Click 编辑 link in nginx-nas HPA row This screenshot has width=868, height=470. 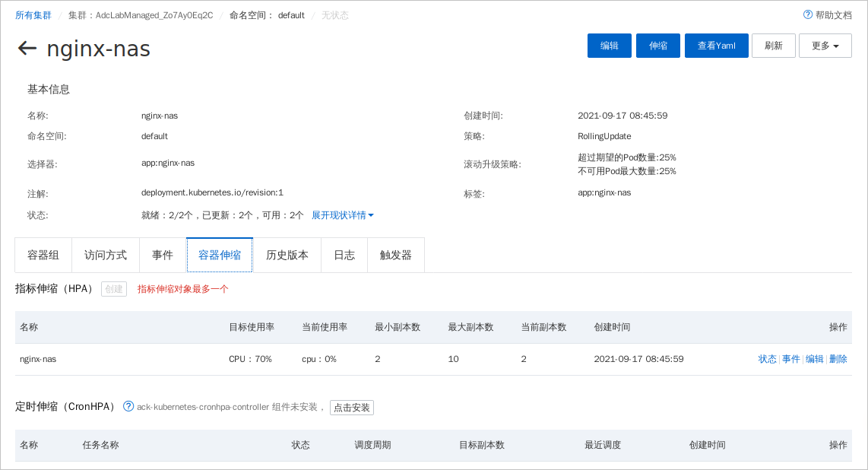(814, 359)
